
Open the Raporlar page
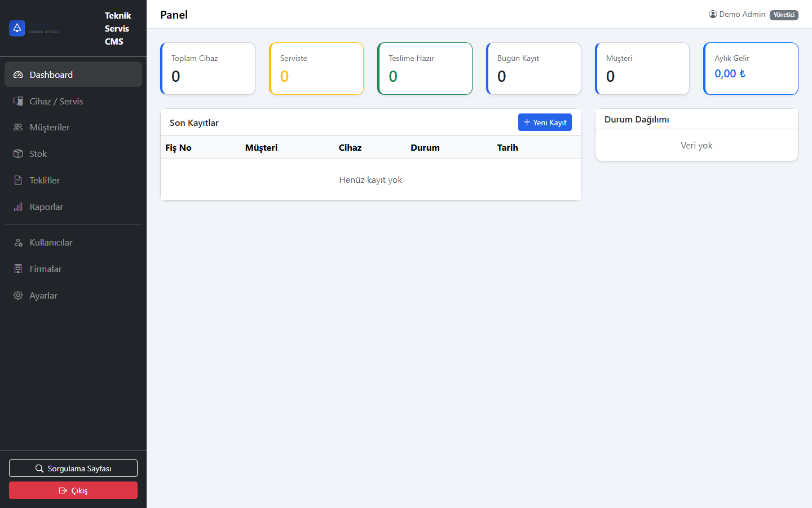click(x=73, y=207)
